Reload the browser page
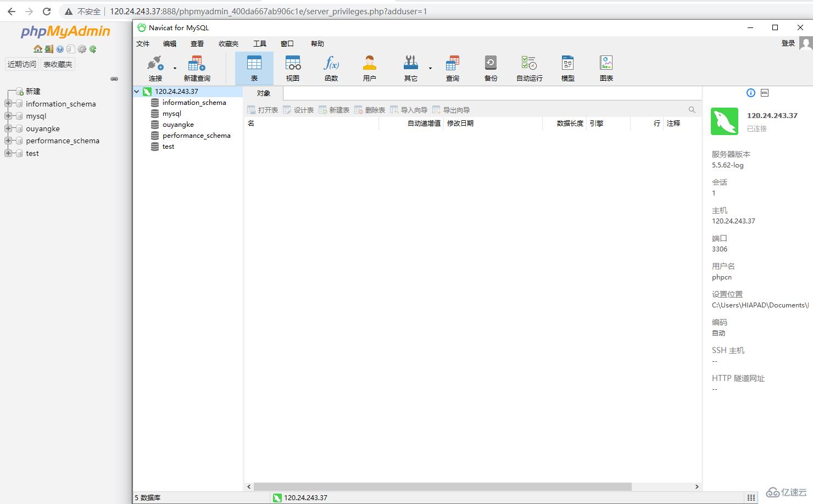Viewport: 813px width, 504px height. (47, 11)
